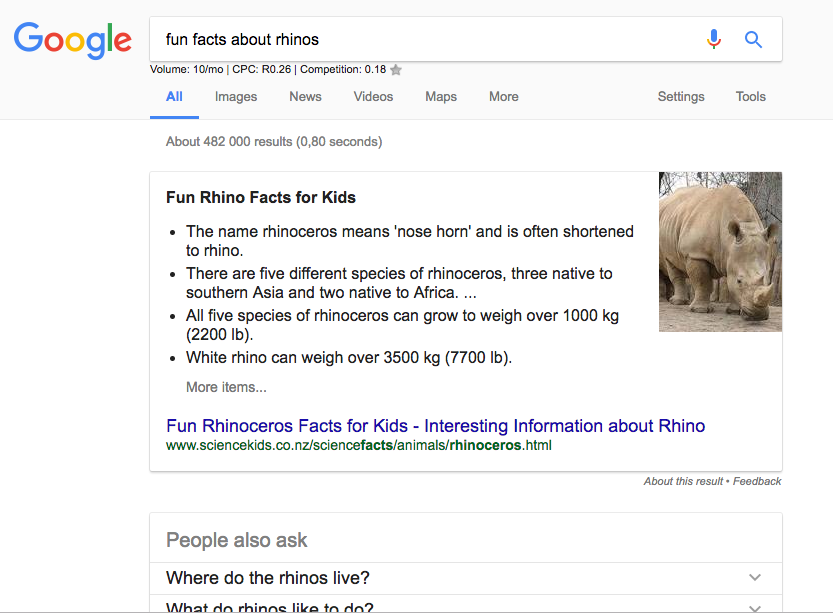The width and height of the screenshot is (833, 613).
Task: Click the 'CPC: R0.26' value
Action: [x=261, y=70]
